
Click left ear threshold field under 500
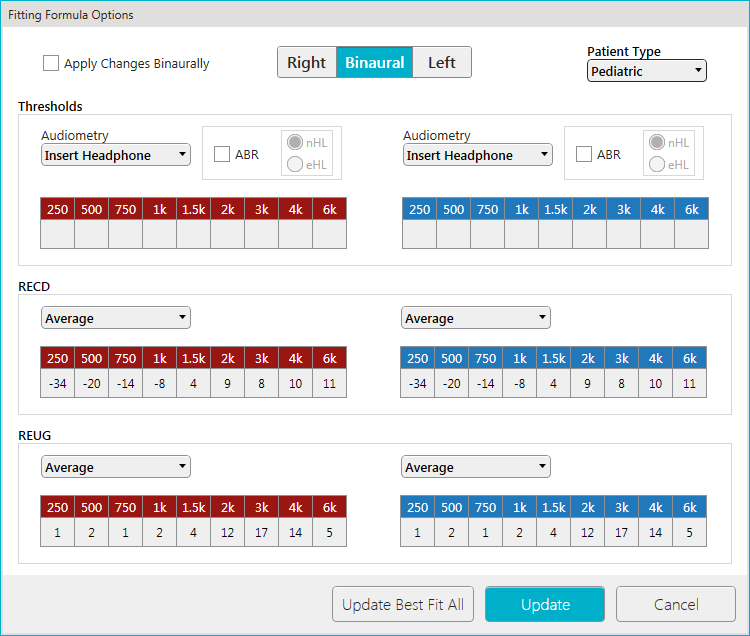pyautogui.click(x=453, y=234)
